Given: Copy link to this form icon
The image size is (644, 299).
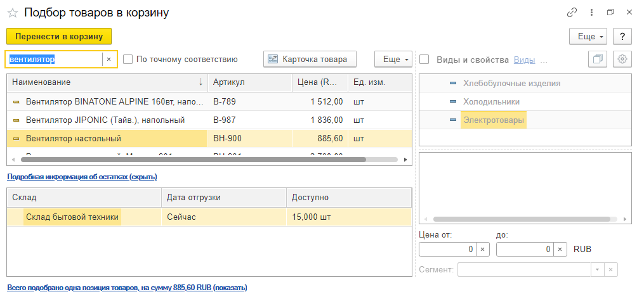Looking at the screenshot, I should pyautogui.click(x=572, y=13).
